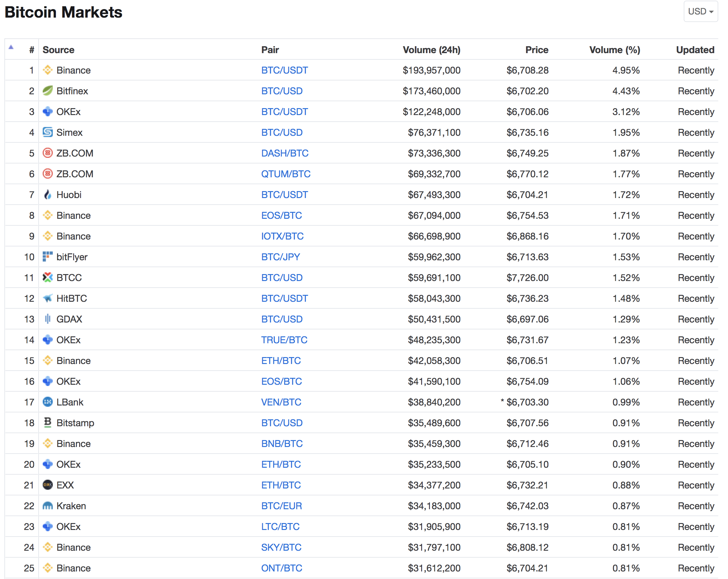Sort by the Source column header
Screen dimensions: 728x579
58,50
